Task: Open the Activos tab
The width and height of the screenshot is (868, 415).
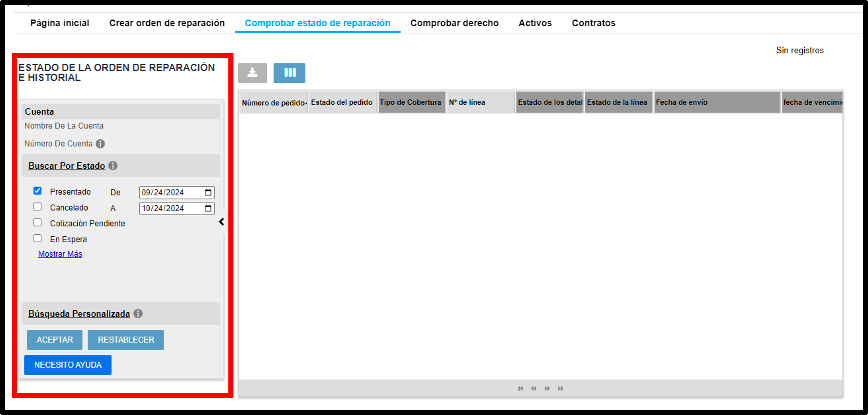Action: click(535, 23)
